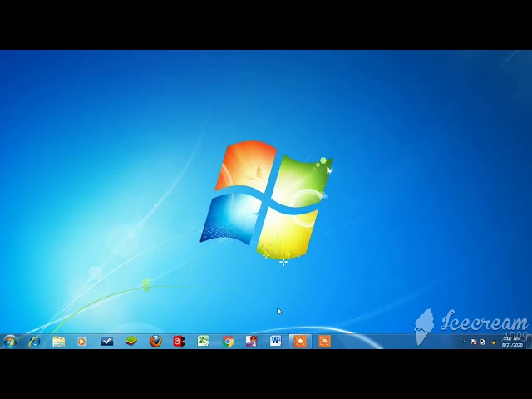Open Google Chrome from the taskbar
The width and height of the screenshot is (532, 399).
[228, 342]
